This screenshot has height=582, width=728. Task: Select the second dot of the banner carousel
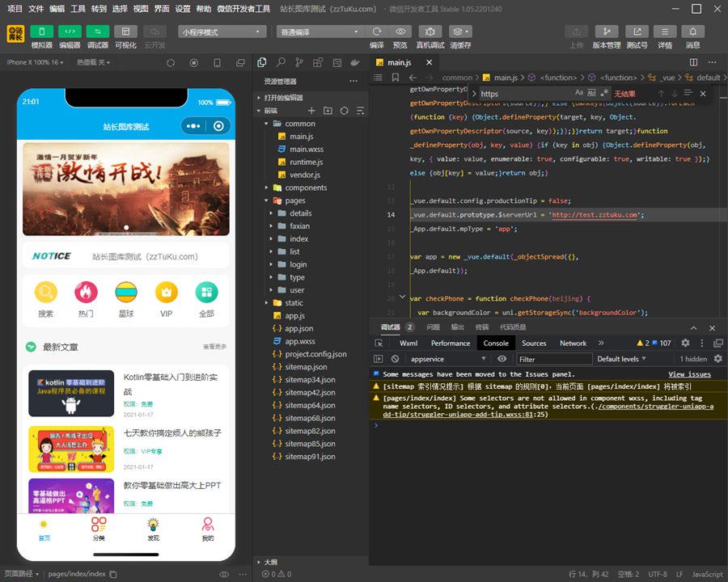[x=126, y=228]
